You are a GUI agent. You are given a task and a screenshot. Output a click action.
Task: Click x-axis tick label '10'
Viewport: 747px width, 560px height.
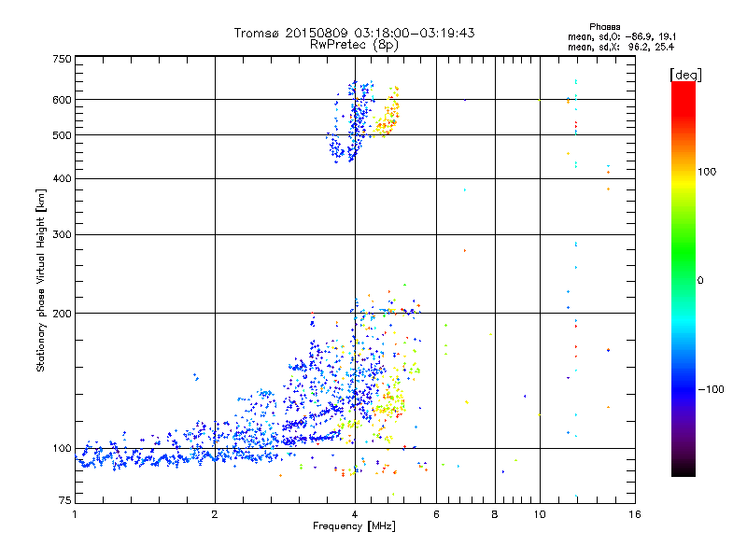click(x=540, y=514)
